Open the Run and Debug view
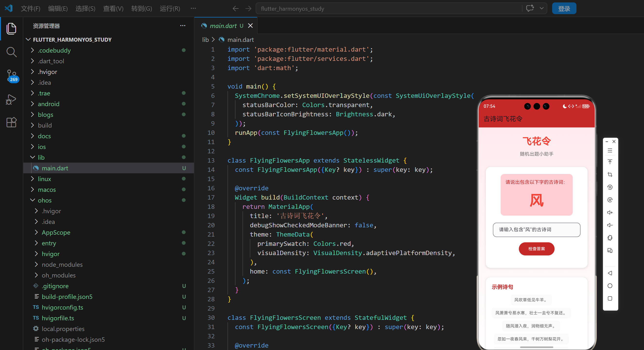 [x=11, y=99]
